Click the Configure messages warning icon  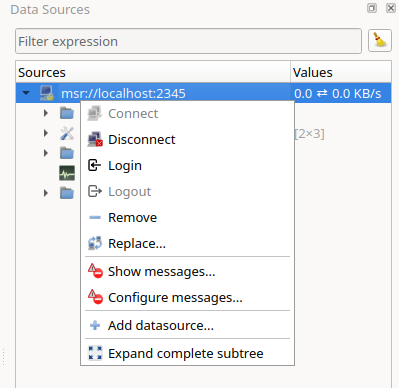[x=95, y=297]
